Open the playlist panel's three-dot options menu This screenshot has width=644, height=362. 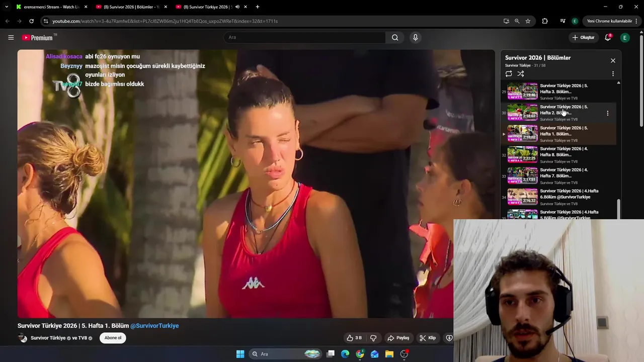click(x=613, y=74)
